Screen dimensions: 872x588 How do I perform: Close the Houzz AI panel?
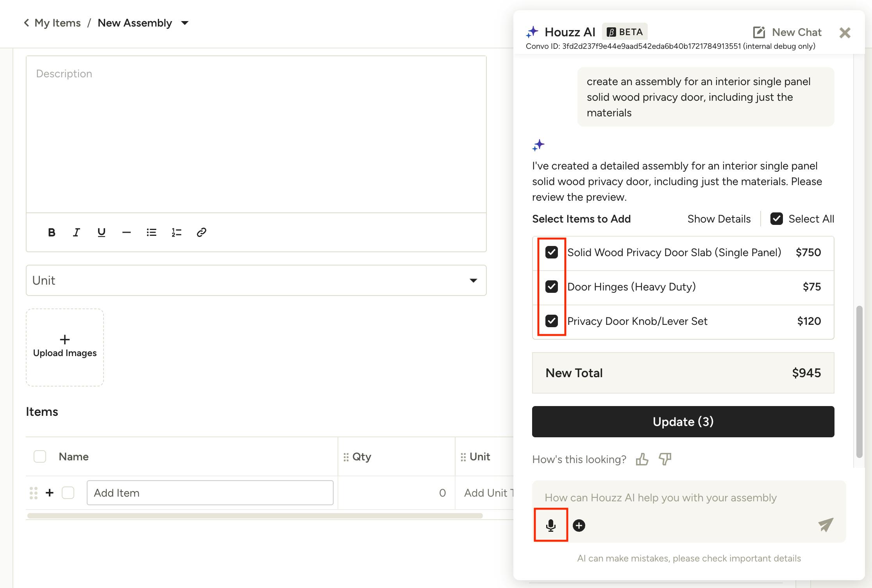pyautogui.click(x=845, y=33)
